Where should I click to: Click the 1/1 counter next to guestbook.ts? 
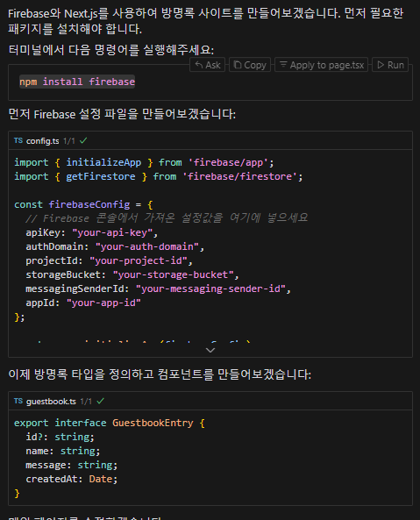tap(86, 402)
